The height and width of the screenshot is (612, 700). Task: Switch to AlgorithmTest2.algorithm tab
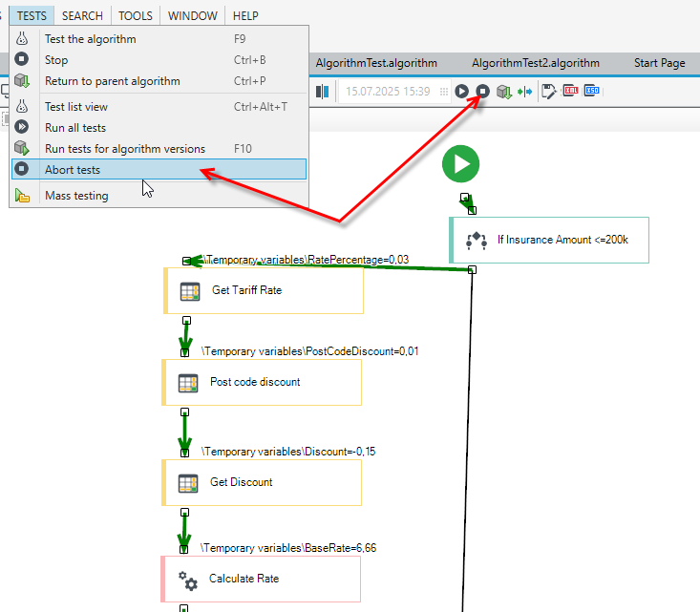click(536, 63)
